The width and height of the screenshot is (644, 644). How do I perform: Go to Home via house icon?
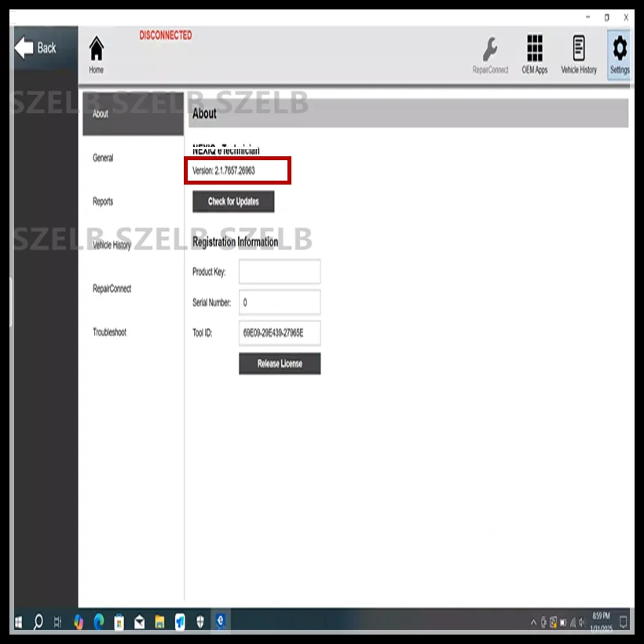97,55
